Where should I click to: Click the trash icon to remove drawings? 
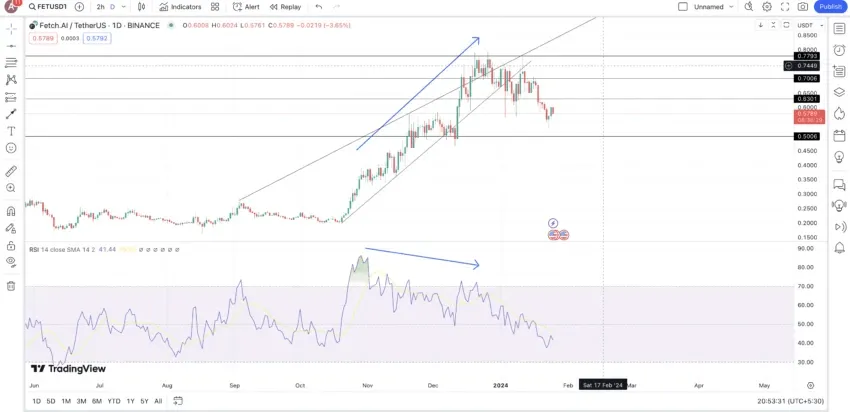(x=11, y=286)
